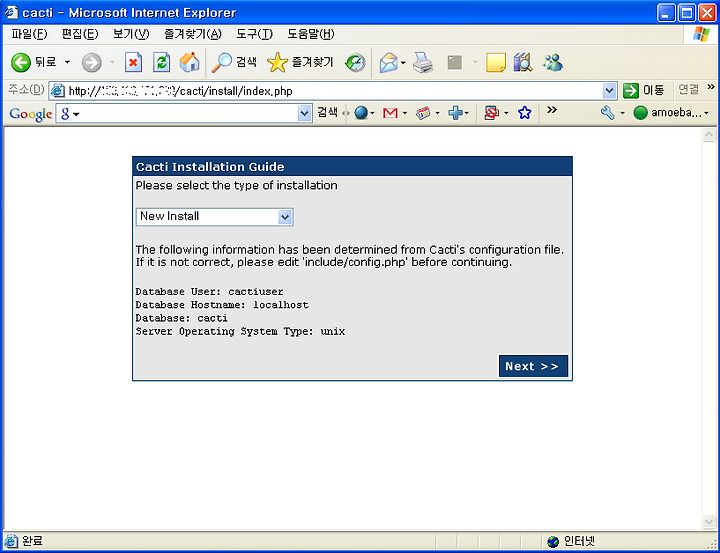Click the blue star bookmark icon
Viewport: 720px width, 553px height.
point(524,113)
